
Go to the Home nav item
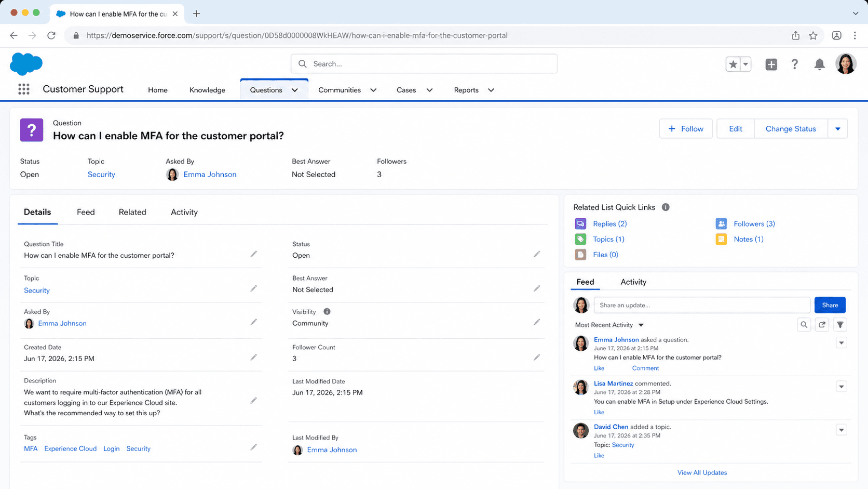[158, 90]
